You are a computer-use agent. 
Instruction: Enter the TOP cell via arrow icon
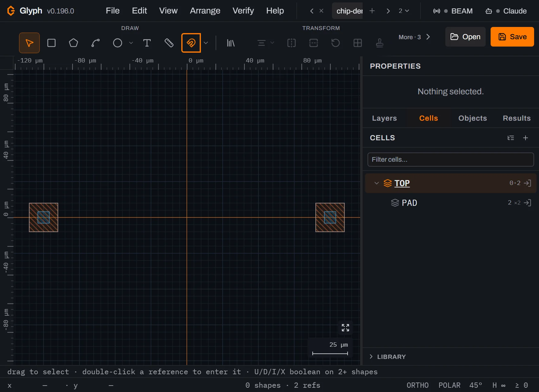coord(528,183)
